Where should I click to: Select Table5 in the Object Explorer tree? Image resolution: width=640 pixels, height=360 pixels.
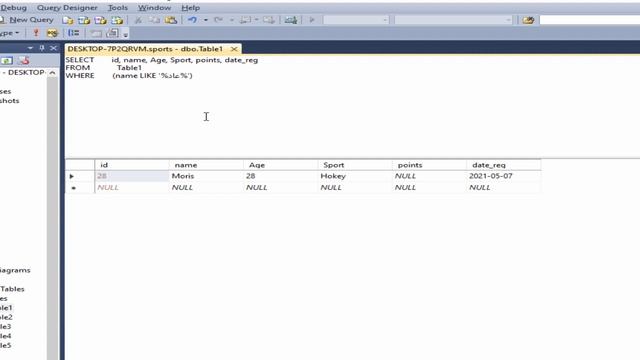(6, 345)
